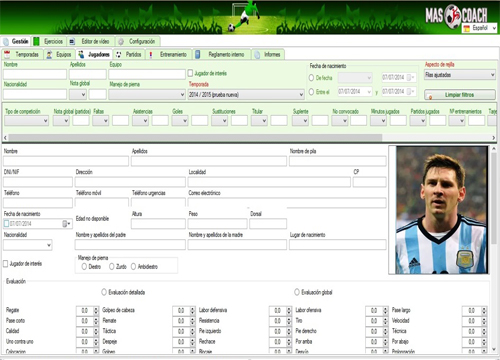
Task: Click the Editor de vídeo icon
Action: click(x=72, y=42)
